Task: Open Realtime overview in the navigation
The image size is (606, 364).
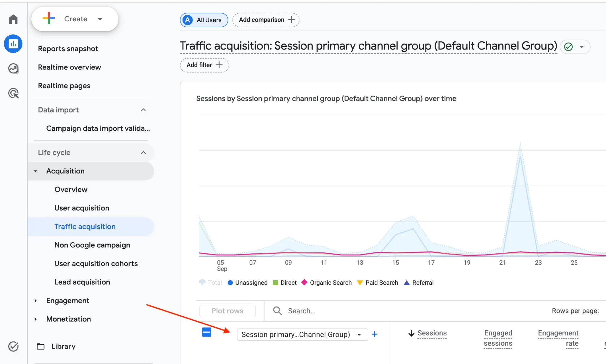Action: pos(70,67)
